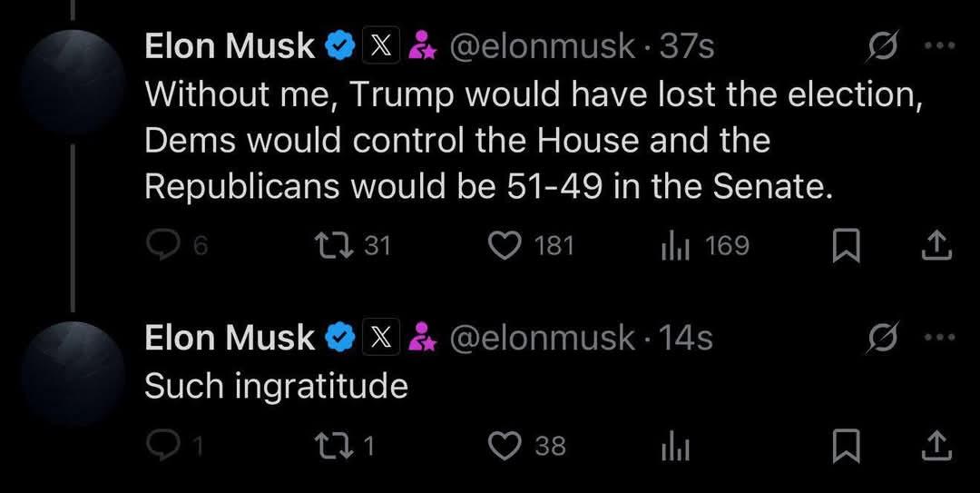Bookmark the election tweet

click(846, 246)
